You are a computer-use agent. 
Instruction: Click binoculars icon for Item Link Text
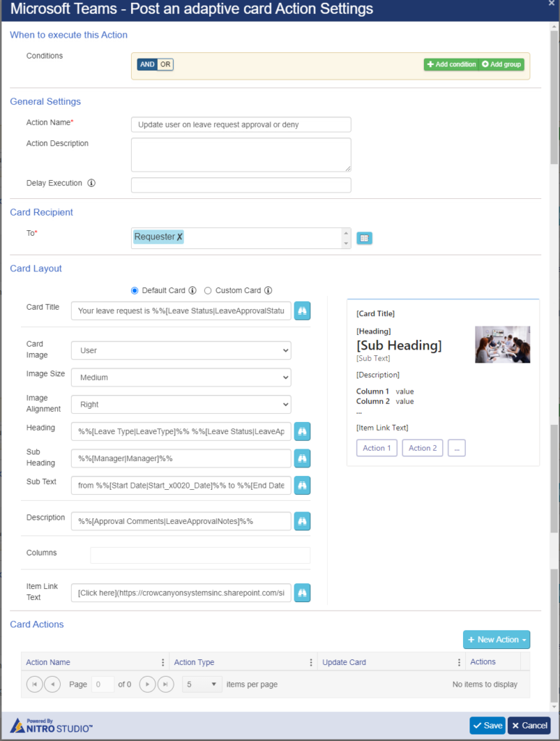click(302, 592)
